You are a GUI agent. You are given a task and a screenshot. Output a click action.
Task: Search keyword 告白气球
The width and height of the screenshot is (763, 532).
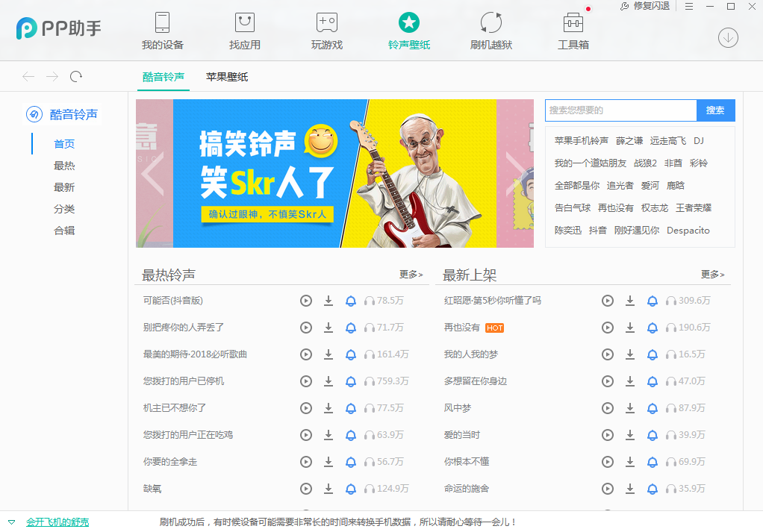click(x=572, y=208)
